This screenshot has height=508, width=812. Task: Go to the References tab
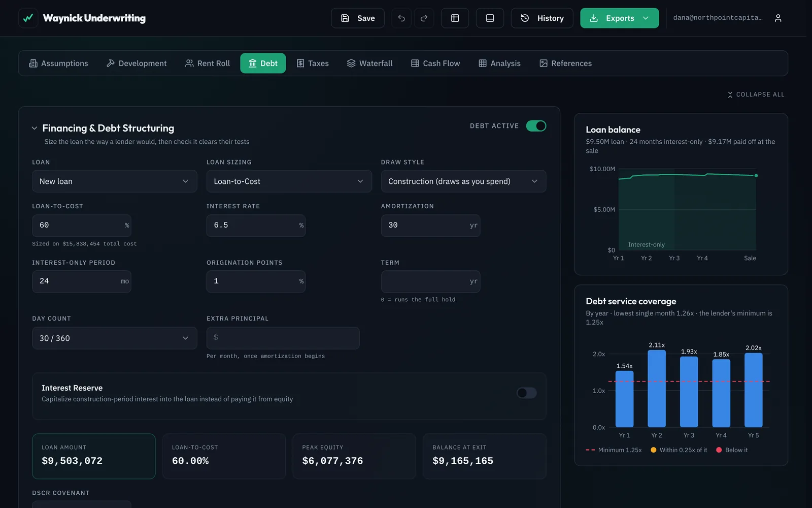[566, 63]
